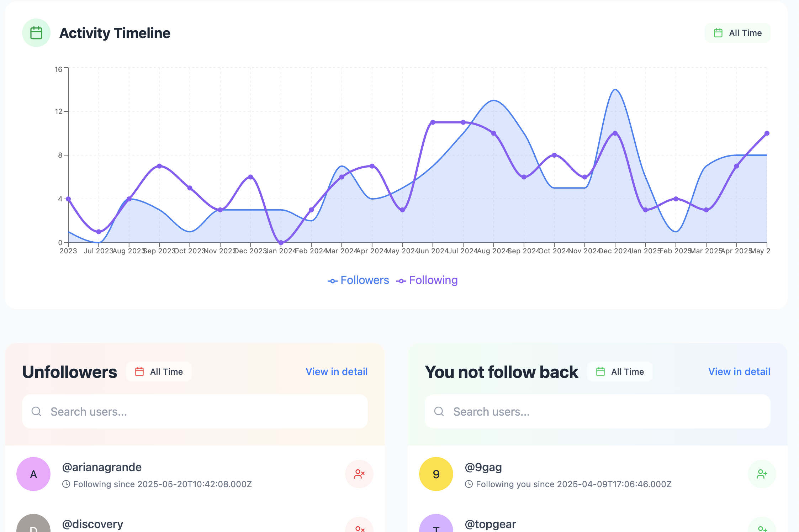Open View in detail for Unfollowers
Viewport: 799px width, 532px height.
(337, 372)
